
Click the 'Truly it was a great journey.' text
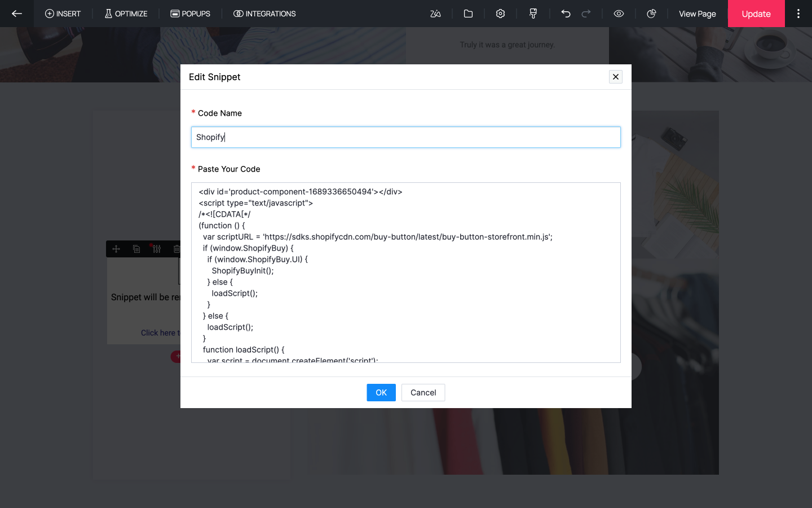(x=507, y=45)
